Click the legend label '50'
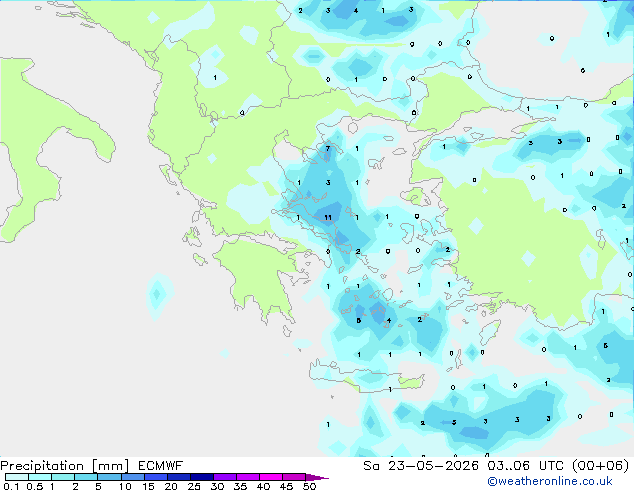Image resolution: width=634 pixels, height=490 pixels. point(309,486)
